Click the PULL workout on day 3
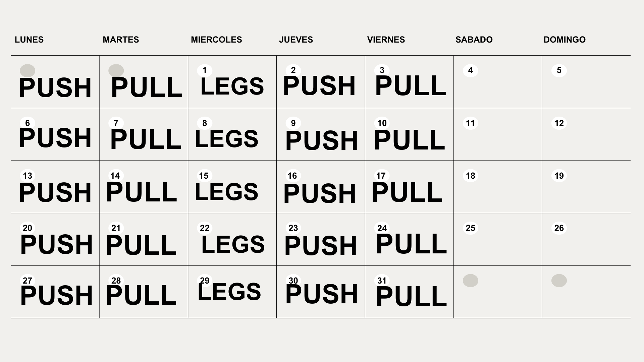Image resolution: width=644 pixels, height=362 pixels. click(411, 86)
